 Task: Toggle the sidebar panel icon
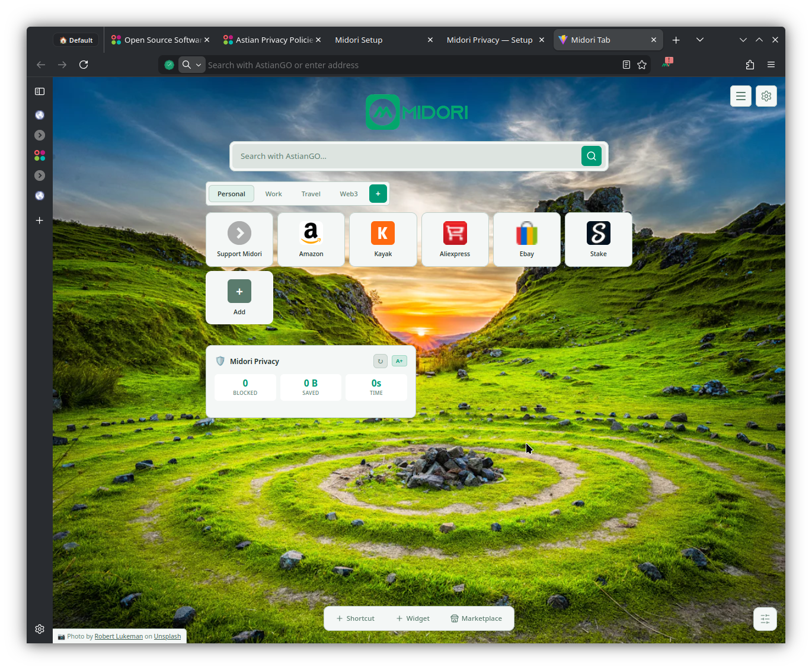pyautogui.click(x=40, y=91)
